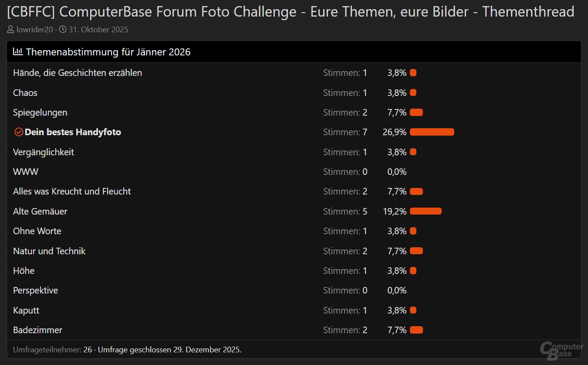Click the orange result bar for Badezimmer
588x365 pixels.
416,330
